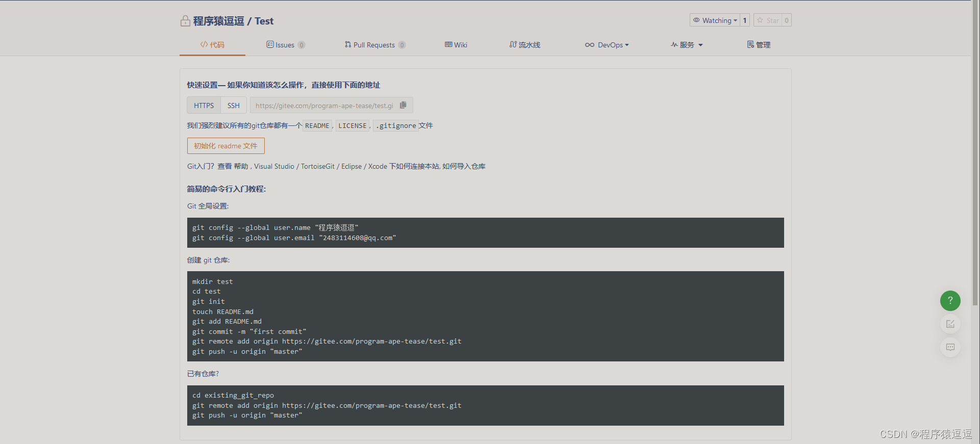The width and height of the screenshot is (980, 444).
Task: Click the 'git commit -m "first commit"' line
Action: pyautogui.click(x=249, y=331)
